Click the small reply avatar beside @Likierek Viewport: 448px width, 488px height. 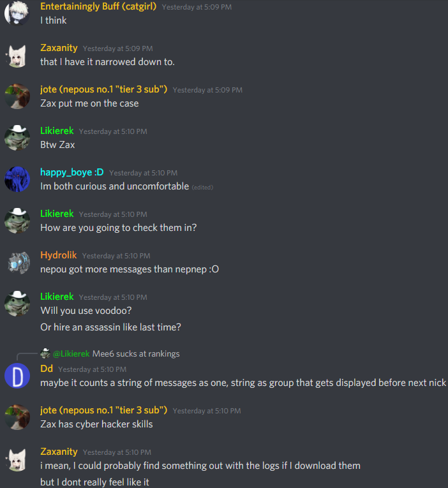click(x=45, y=353)
